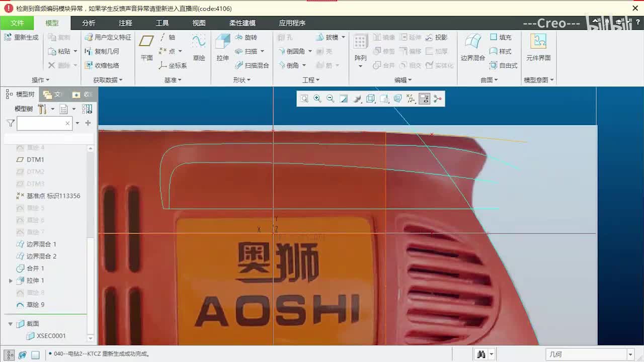Collapse the 截面 section node
Screen dimensions: 644x362
click(11, 324)
